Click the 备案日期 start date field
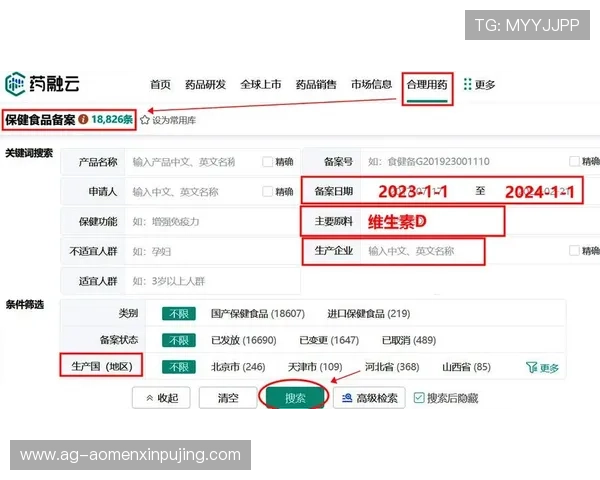The image size is (600, 480). click(x=413, y=191)
